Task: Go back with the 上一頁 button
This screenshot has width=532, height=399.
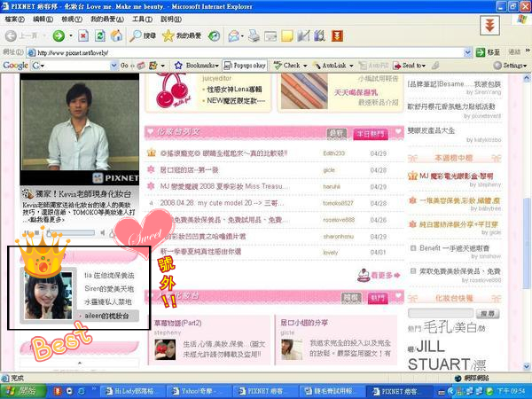Action: tap(21, 35)
